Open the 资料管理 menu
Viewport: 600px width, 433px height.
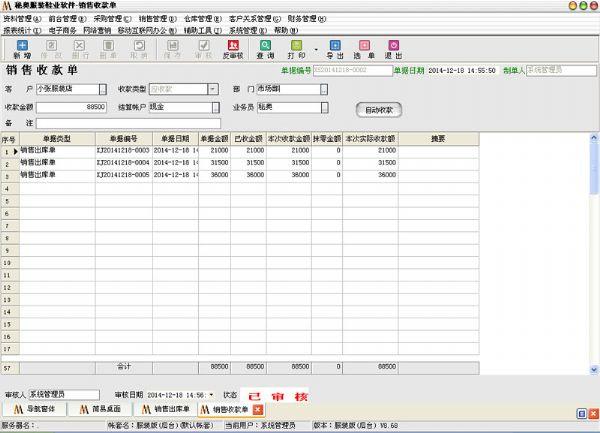(22, 19)
